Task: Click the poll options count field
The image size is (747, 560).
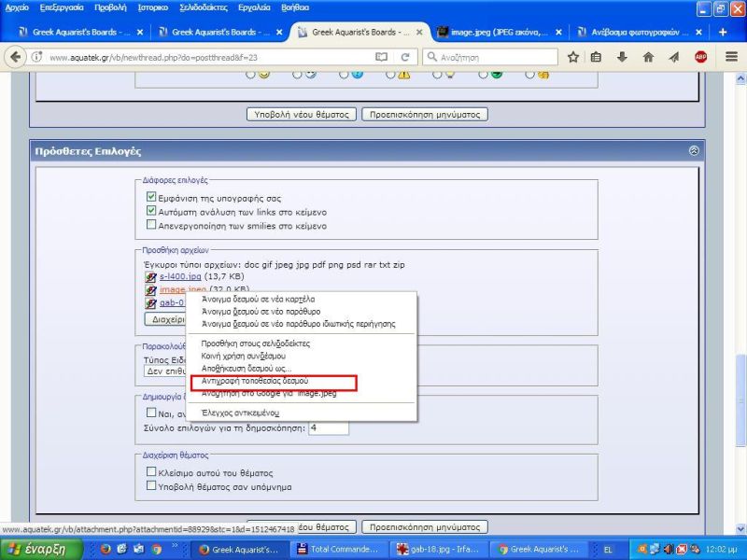Action: (328, 427)
